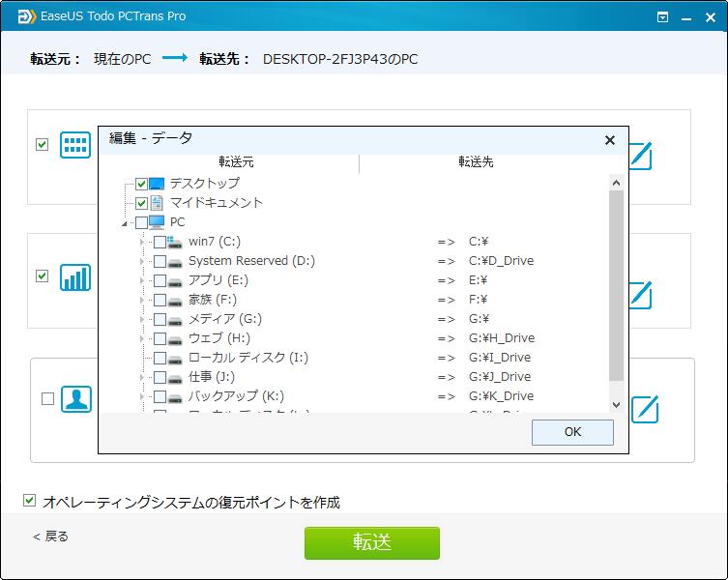This screenshot has width=728, height=580.
Task: Uncheck the data category checkbox in main window
Action: [43, 276]
